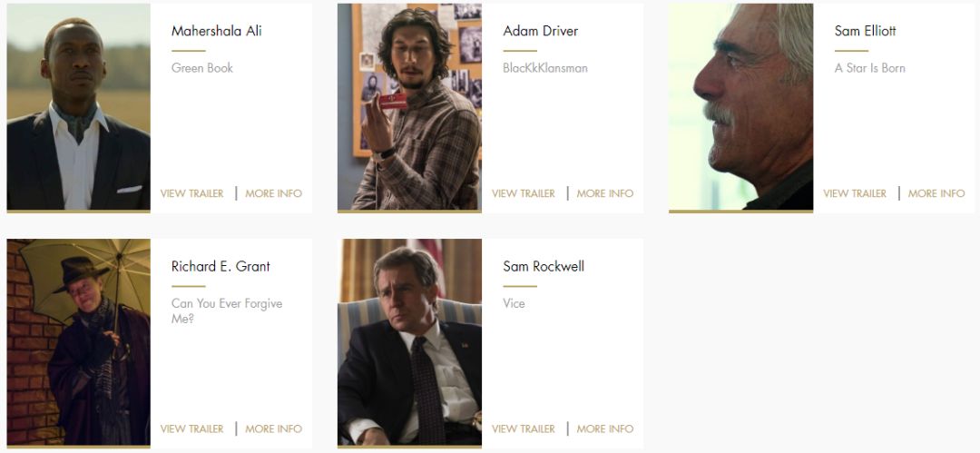Click the Sam Rockwell photo thumbnail
This screenshot has height=453, width=980.
point(409,342)
